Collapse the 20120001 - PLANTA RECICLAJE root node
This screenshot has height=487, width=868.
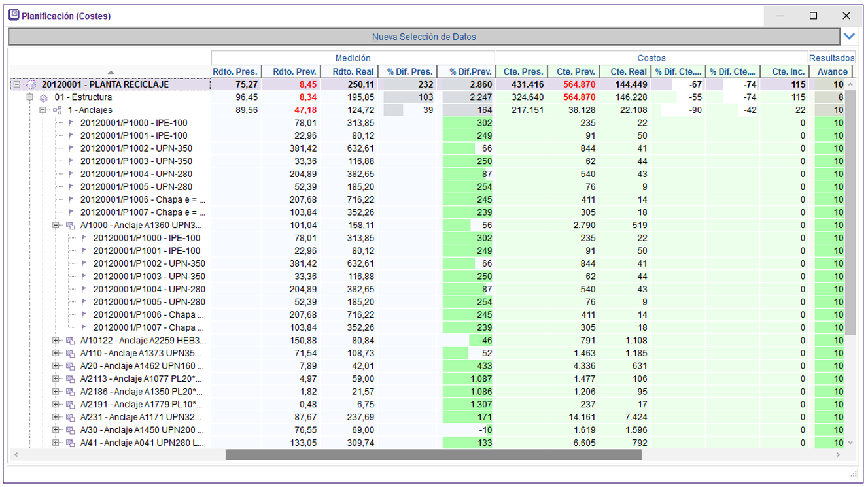[17, 84]
